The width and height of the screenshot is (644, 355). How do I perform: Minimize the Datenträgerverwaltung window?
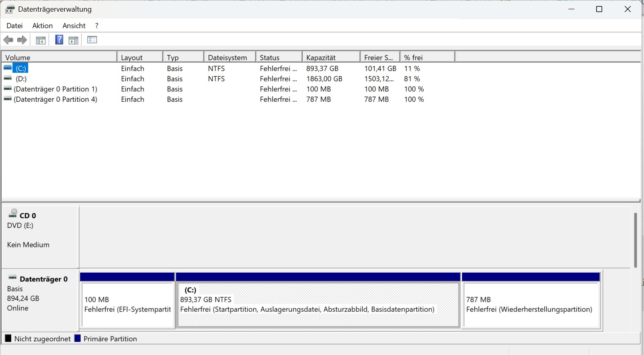(x=572, y=9)
